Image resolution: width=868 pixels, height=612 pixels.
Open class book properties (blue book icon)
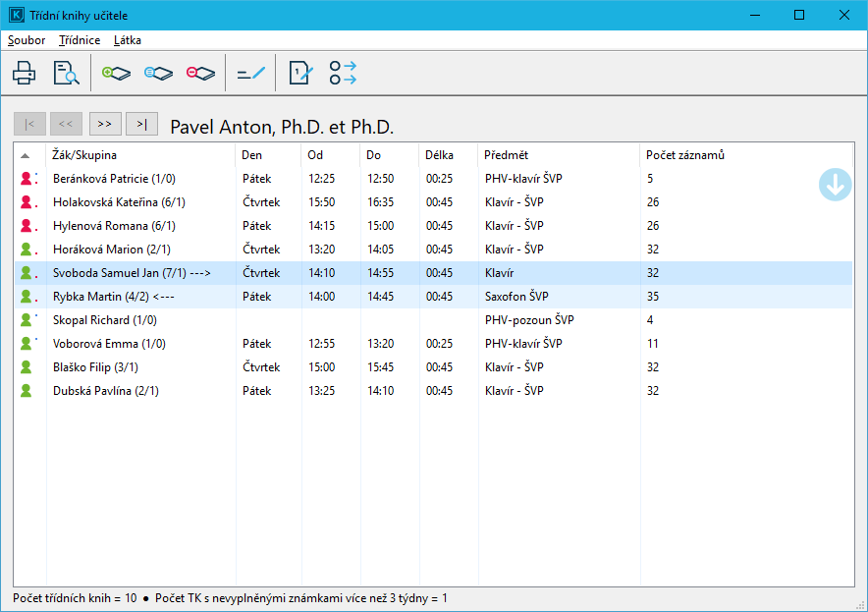tap(158, 73)
